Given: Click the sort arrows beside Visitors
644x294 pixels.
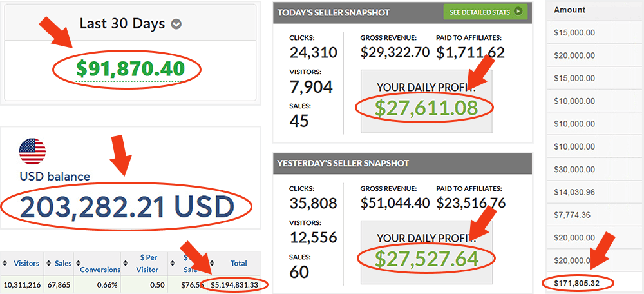Looking at the screenshot, I should pyautogui.click(x=6, y=264).
